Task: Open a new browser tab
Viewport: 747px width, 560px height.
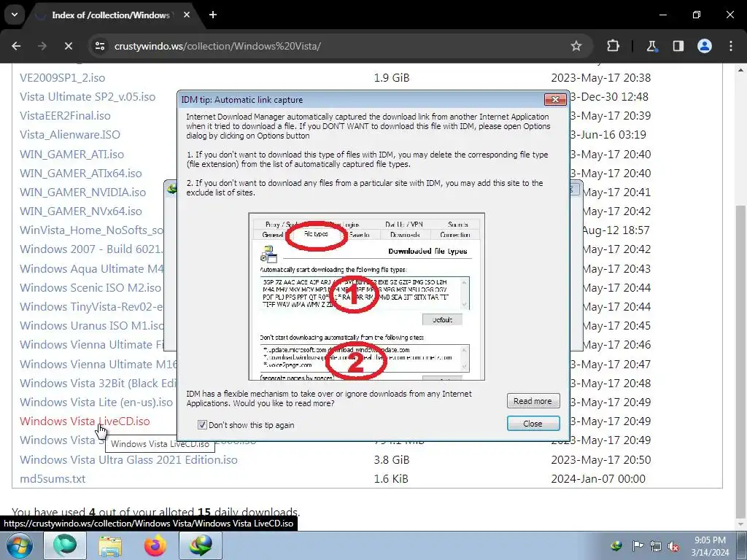Action: [x=213, y=15]
